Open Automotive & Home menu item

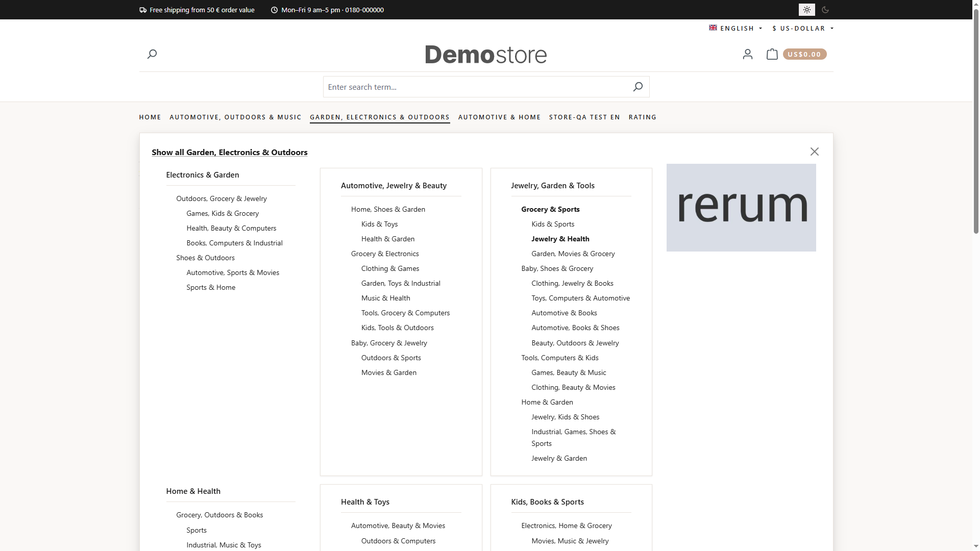[x=499, y=117]
